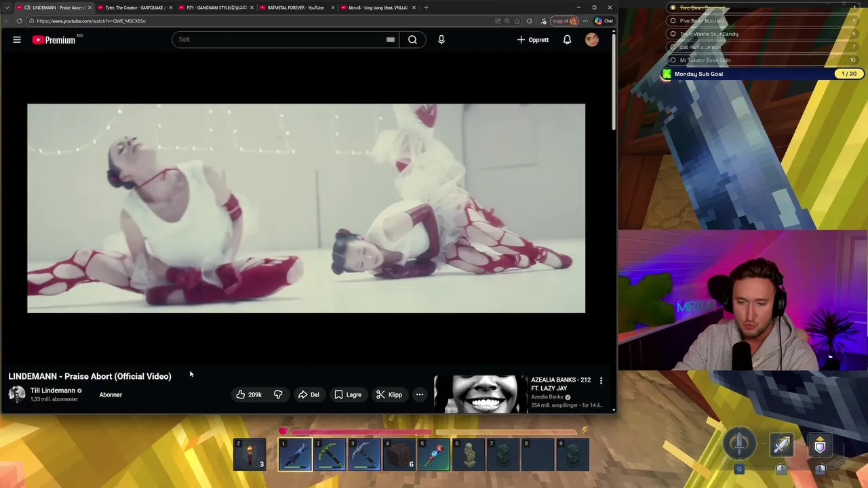The image size is (868, 488).
Task: Open the browser three-dot settings menu
Action: tap(585, 21)
